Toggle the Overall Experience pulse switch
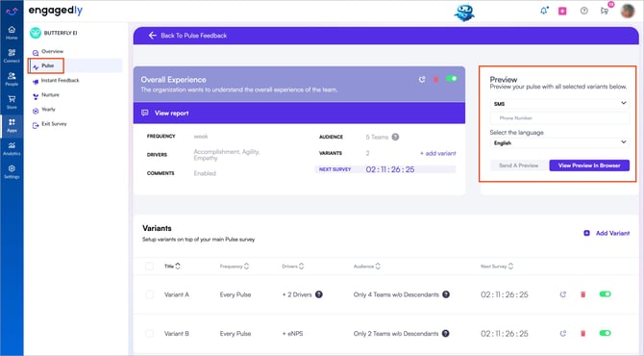This screenshot has width=644, height=356. point(452,79)
